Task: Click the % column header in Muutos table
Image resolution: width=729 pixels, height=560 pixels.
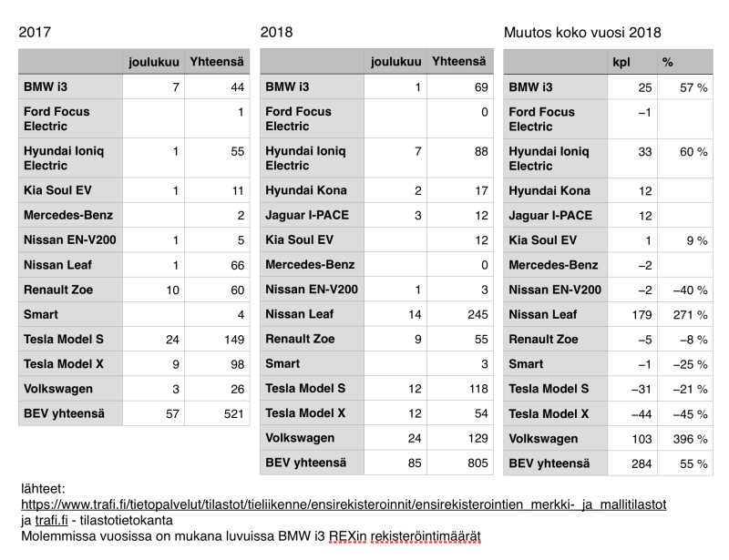Action: [668, 62]
